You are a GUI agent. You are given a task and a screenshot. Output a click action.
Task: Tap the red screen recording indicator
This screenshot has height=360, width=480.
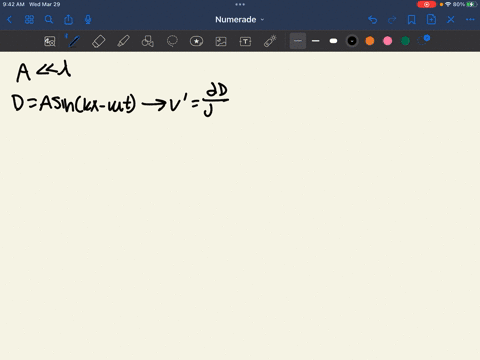click(426, 4)
